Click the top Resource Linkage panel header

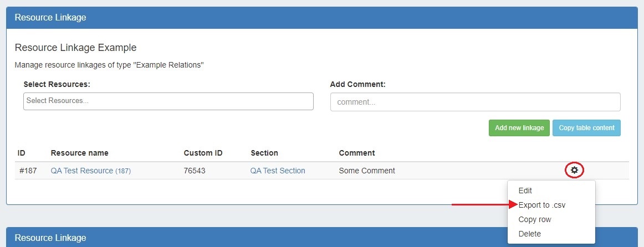pos(50,17)
